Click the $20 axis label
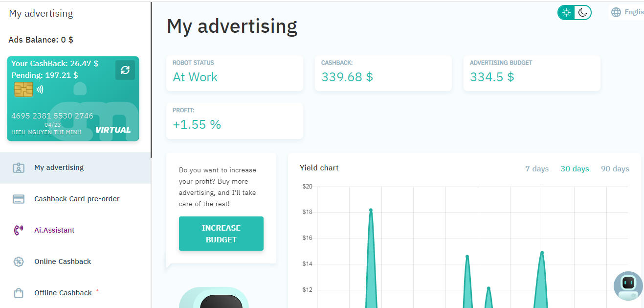 (307, 187)
